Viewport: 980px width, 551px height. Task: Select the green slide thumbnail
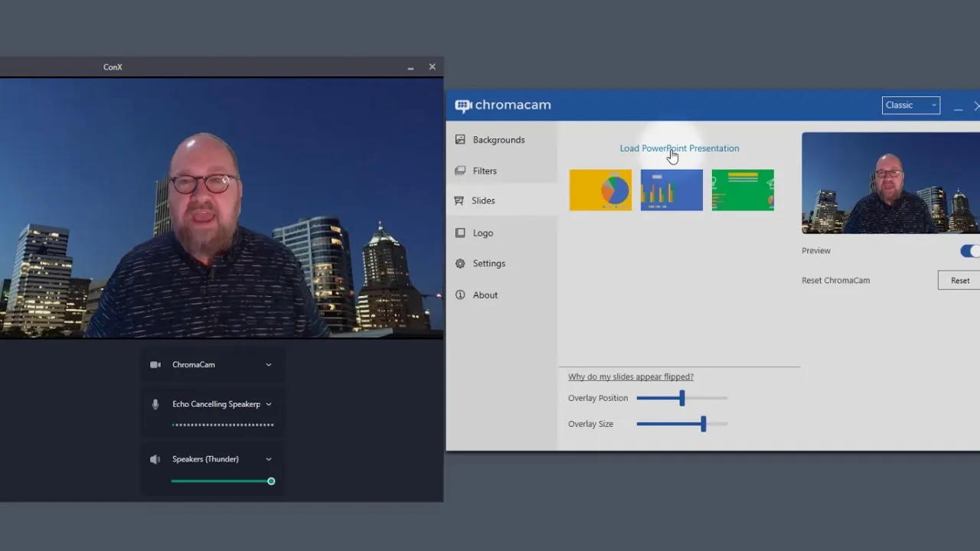[743, 190]
